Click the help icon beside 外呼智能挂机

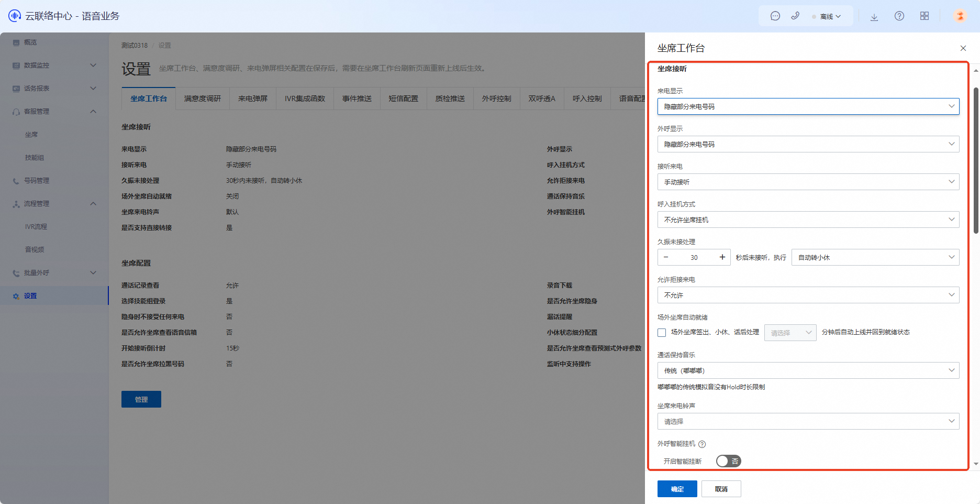(703, 444)
